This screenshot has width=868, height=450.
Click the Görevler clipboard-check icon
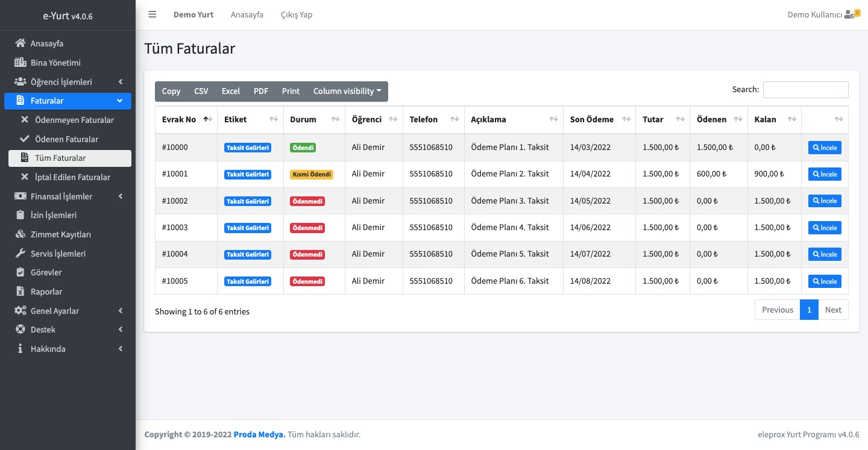pyautogui.click(x=20, y=272)
